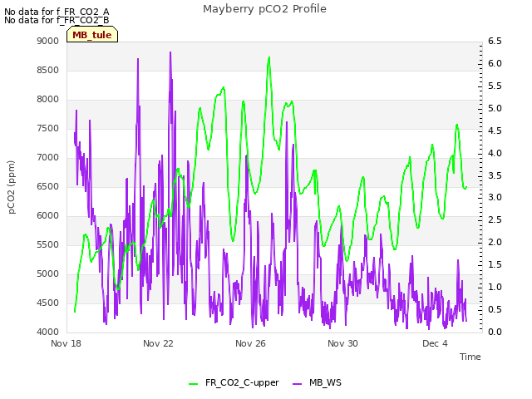Click the 6000 y-axis tick label
The width and height of the screenshot is (532, 399).
[48, 216]
